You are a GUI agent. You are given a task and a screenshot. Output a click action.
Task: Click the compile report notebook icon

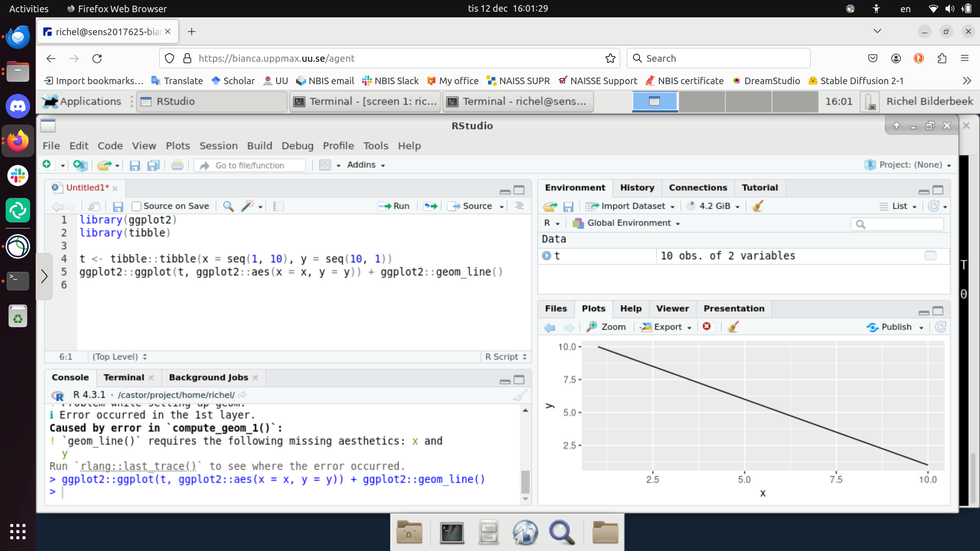tap(278, 206)
